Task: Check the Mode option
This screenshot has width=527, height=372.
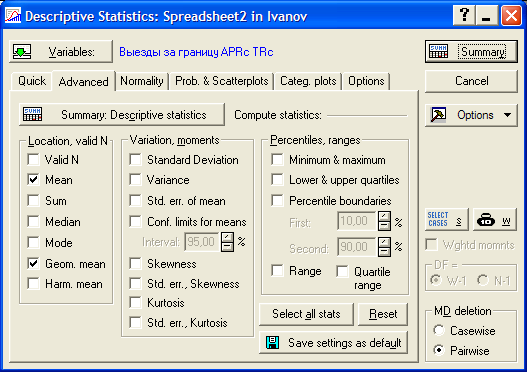Action: 34,243
